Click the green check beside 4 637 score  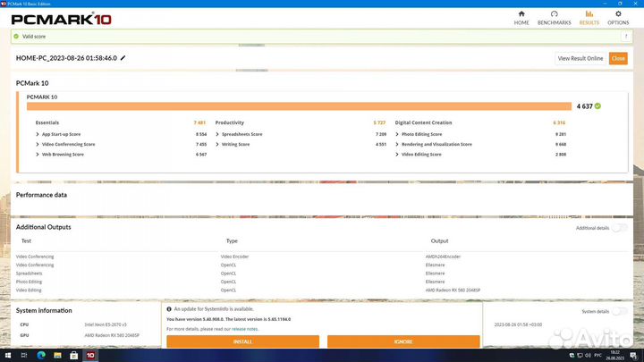(x=597, y=105)
